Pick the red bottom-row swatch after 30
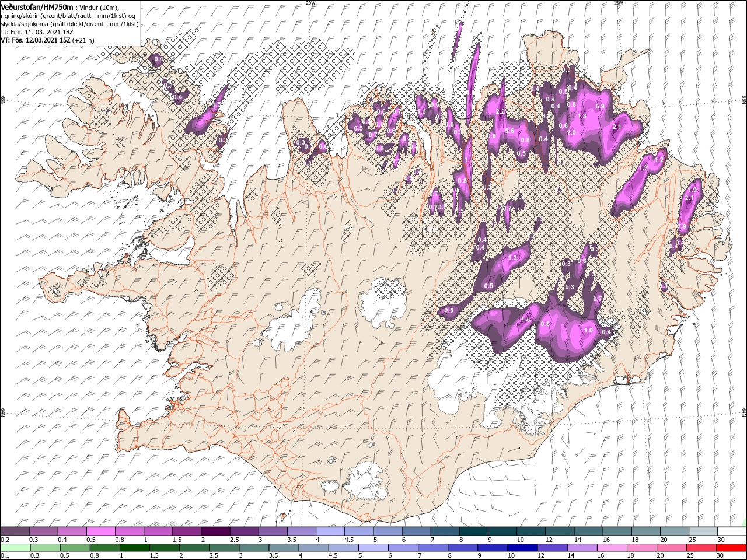This screenshot has height=560, width=747. point(731,548)
